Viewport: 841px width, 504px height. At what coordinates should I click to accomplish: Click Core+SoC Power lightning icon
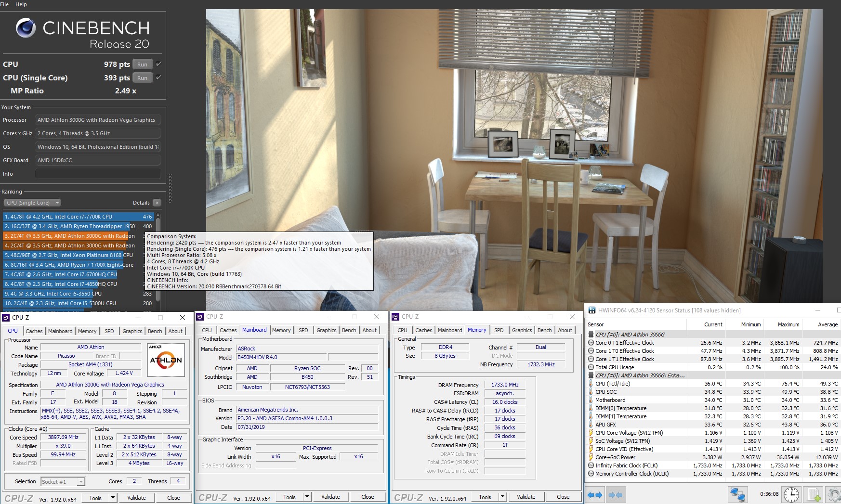(591, 457)
